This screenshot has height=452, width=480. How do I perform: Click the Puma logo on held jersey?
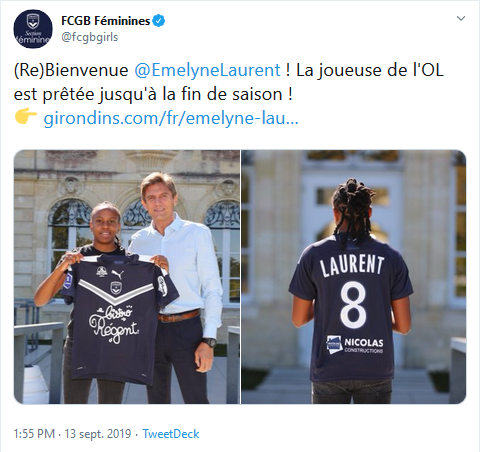(x=118, y=274)
